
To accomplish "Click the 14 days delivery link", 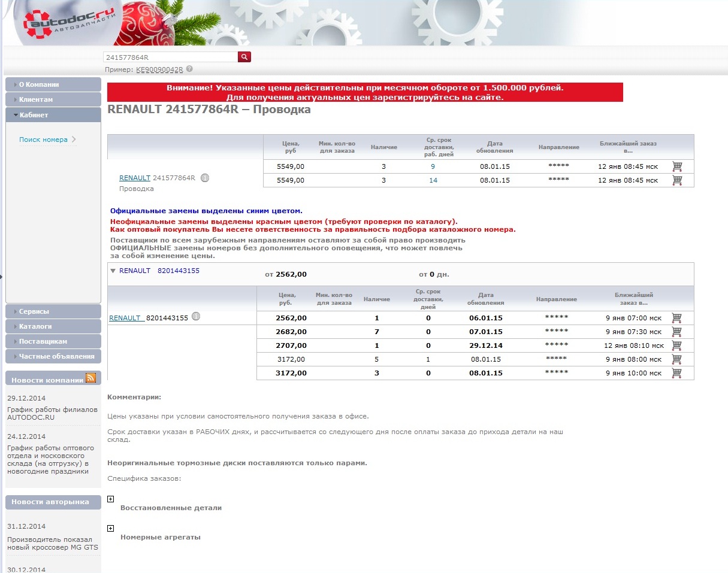I will (433, 180).
